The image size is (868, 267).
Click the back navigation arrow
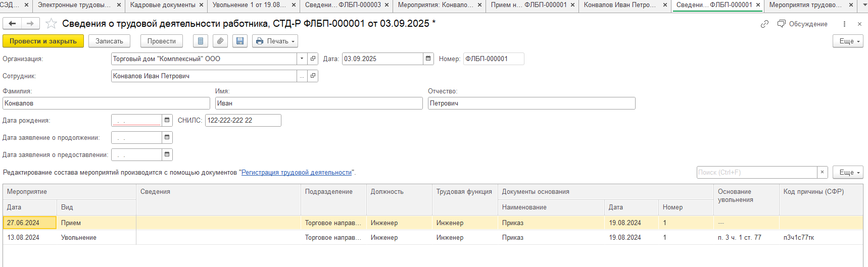pos(13,24)
